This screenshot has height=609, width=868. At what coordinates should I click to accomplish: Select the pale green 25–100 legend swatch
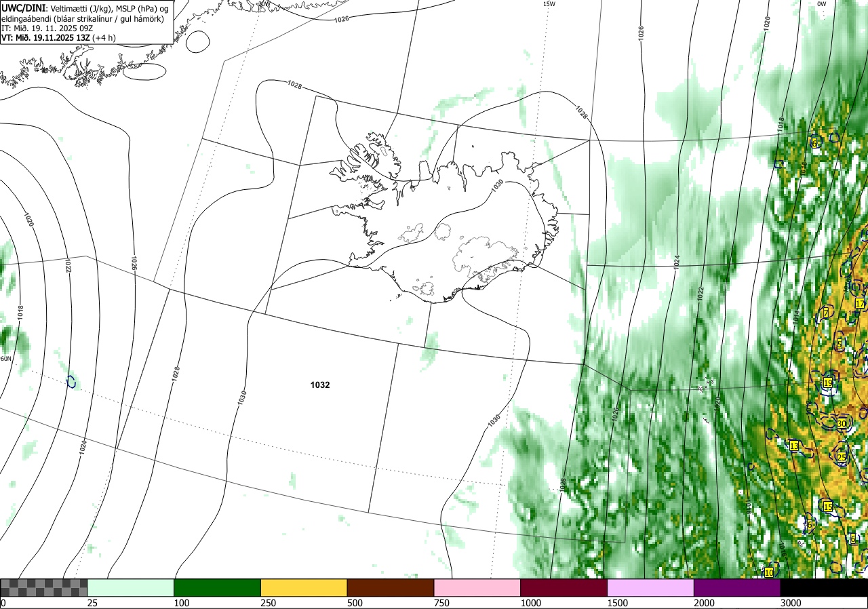click(x=131, y=587)
